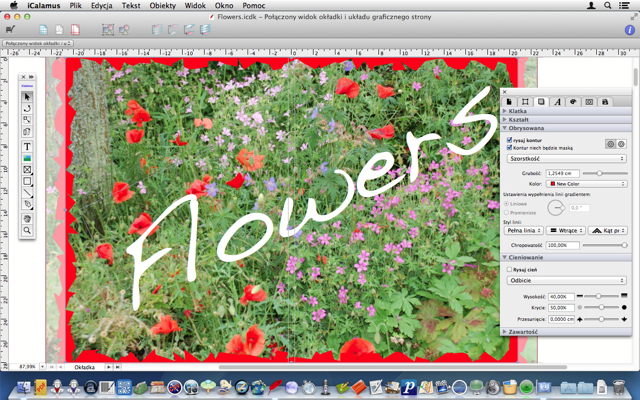Select the line drawing tool

click(x=27, y=193)
